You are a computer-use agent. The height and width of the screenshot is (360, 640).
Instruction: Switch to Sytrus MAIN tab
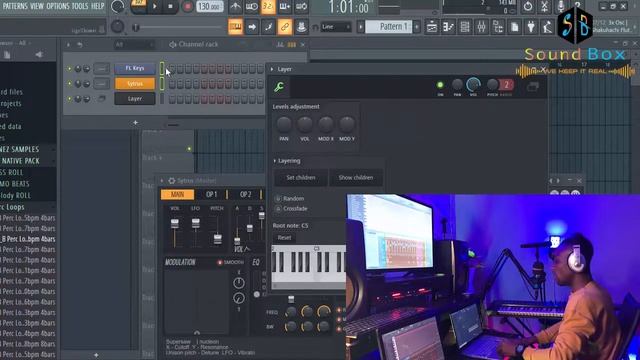pyautogui.click(x=178, y=194)
